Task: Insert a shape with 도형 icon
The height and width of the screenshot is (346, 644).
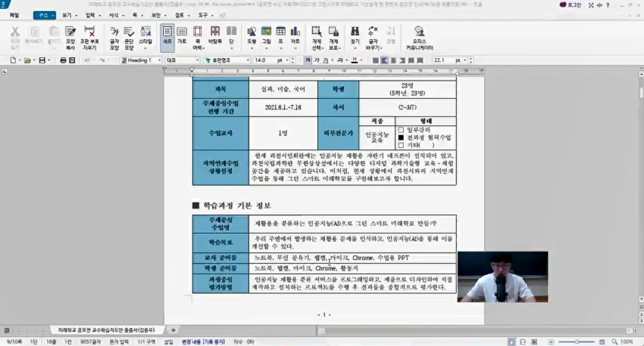Action: (252, 38)
